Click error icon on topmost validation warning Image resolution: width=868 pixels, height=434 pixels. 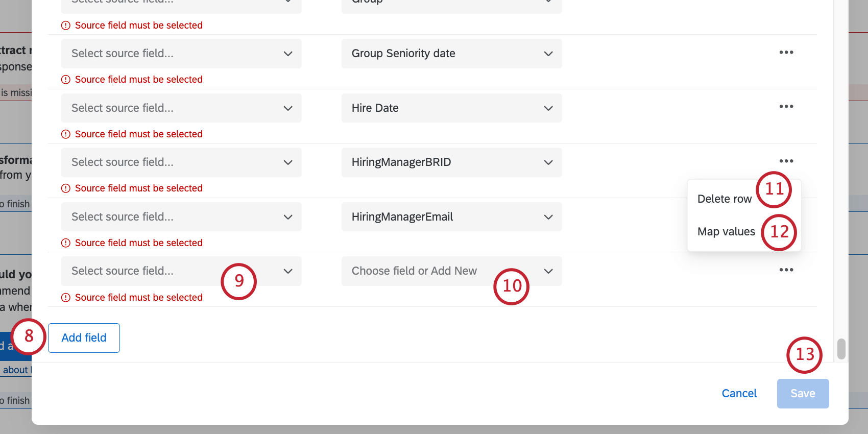65,25
